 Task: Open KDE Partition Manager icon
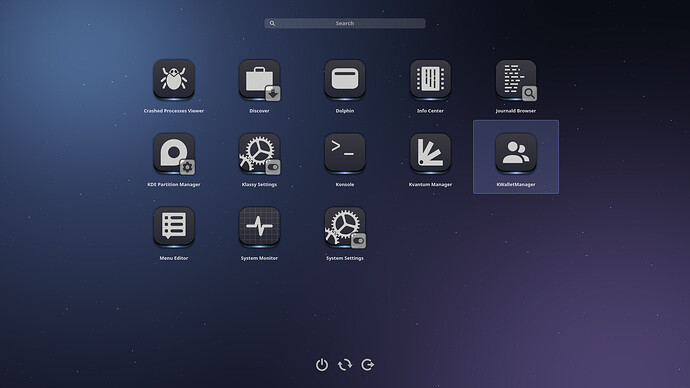(174, 154)
